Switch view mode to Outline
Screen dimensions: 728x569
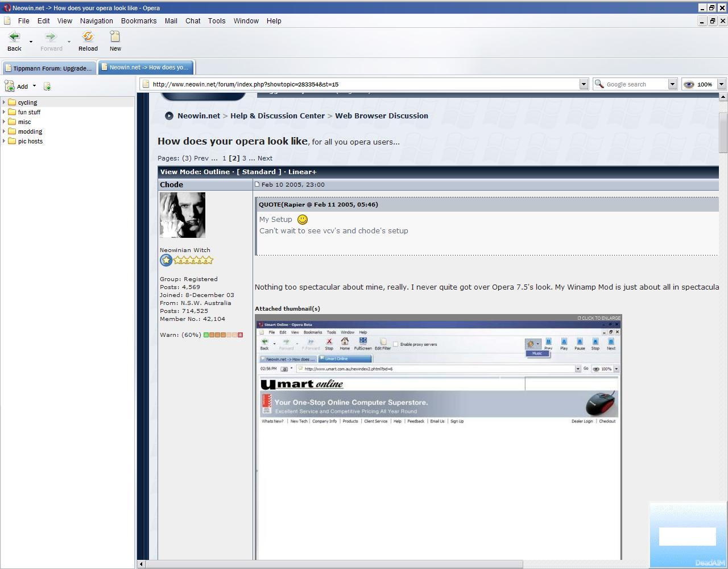click(217, 172)
